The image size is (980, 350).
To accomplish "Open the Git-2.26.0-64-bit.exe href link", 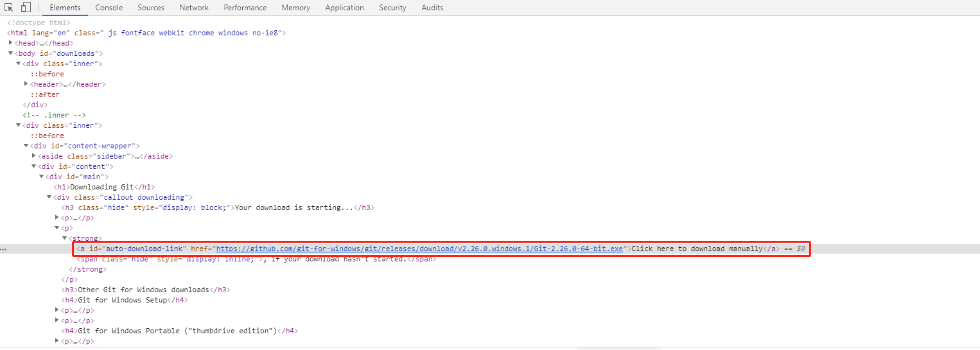I will tap(419, 249).
